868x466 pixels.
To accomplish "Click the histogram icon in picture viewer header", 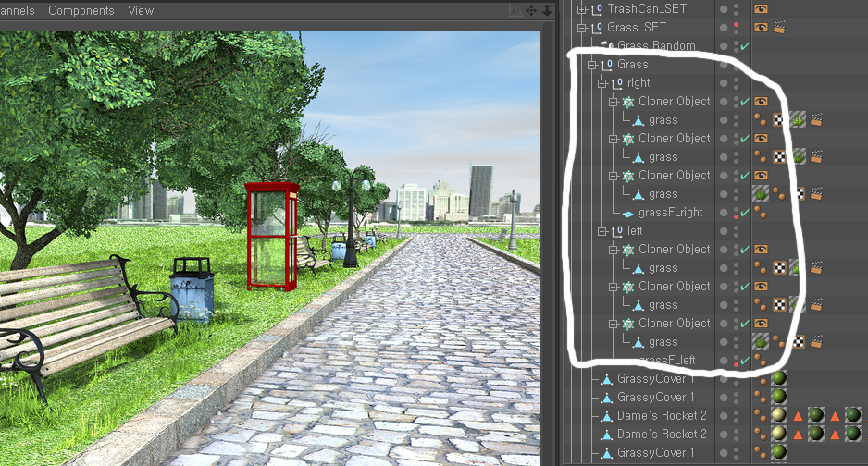I will [x=515, y=10].
